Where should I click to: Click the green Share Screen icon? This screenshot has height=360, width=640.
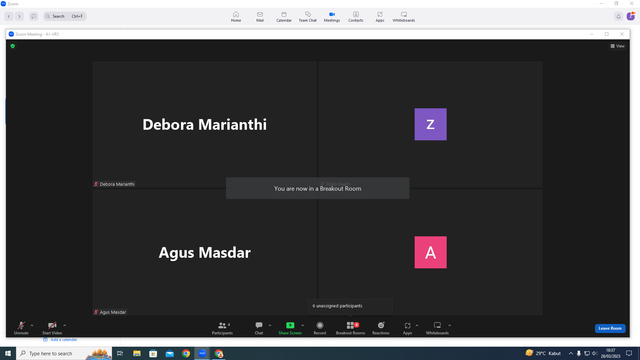click(x=290, y=325)
